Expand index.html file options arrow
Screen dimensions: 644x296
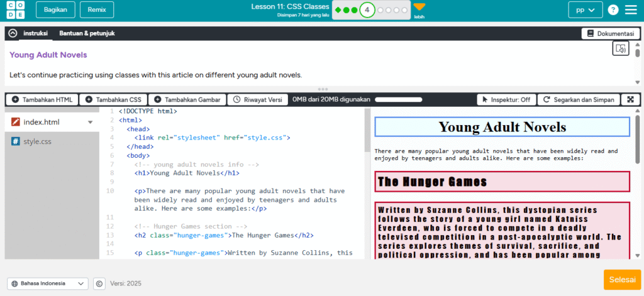point(90,123)
